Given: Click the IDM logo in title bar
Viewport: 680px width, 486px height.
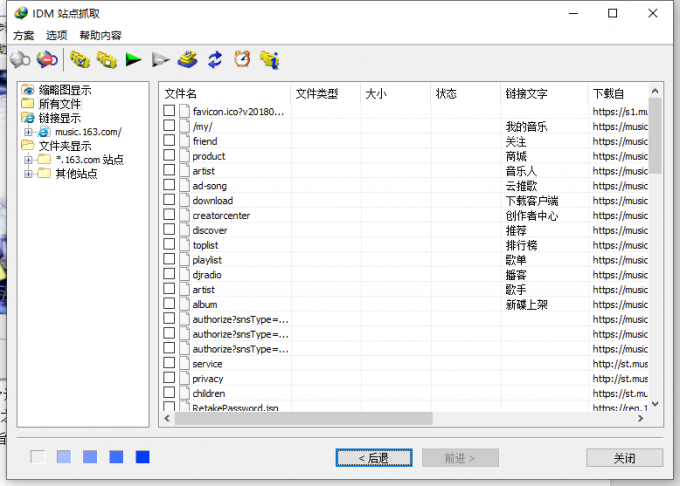Looking at the screenshot, I should 20,13.
